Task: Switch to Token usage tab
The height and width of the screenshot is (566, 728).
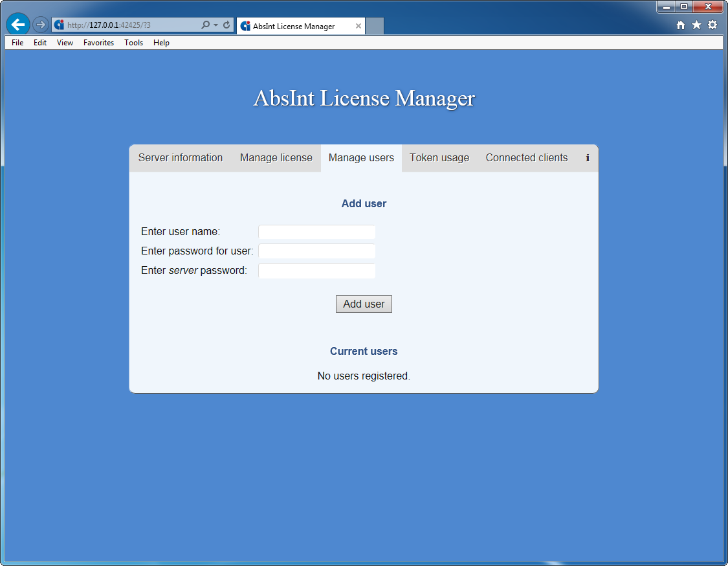Action: tap(439, 158)
